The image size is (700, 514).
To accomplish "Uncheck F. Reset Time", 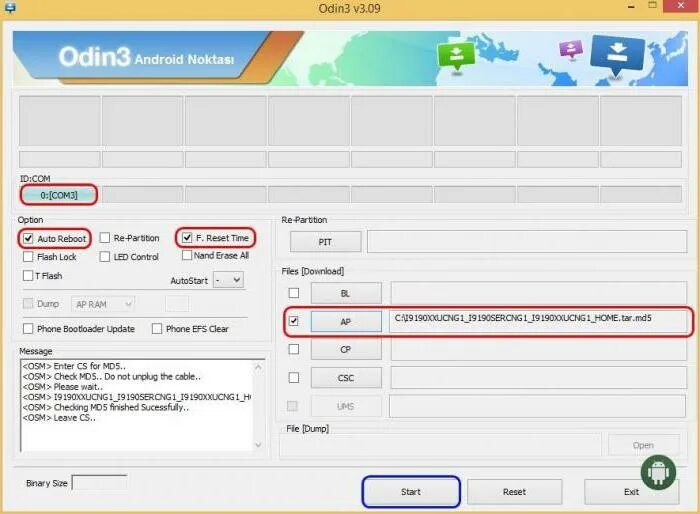I will pos(187,238).
